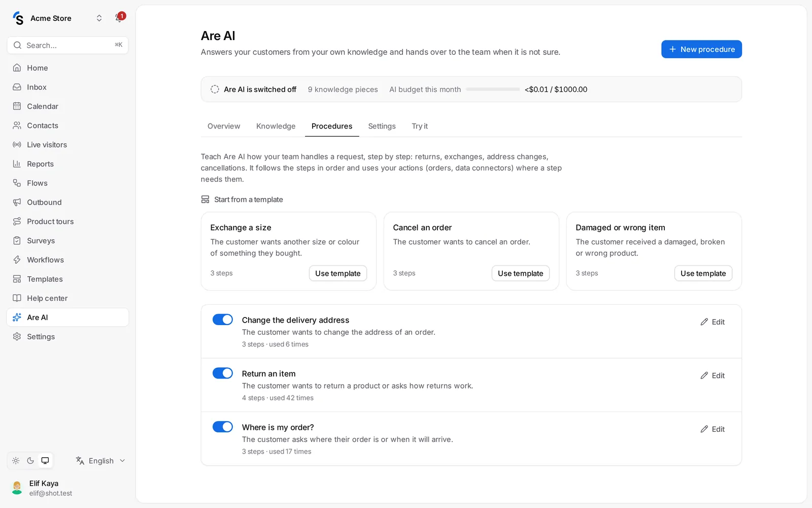The image size is (812, 508).
Task: Open the Elif Kaya user profile
Action: point(67,488)
